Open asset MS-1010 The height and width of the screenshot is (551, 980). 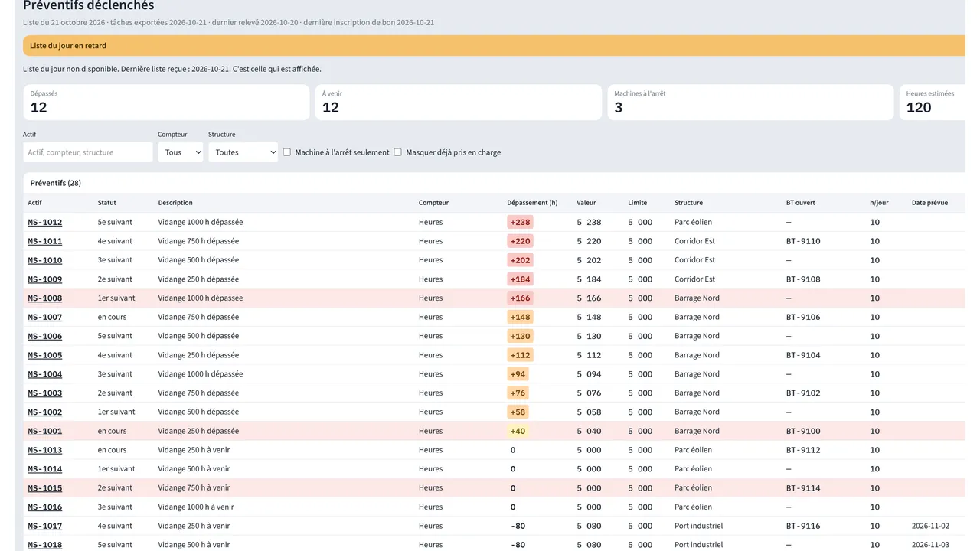click(x=45, y=260)
